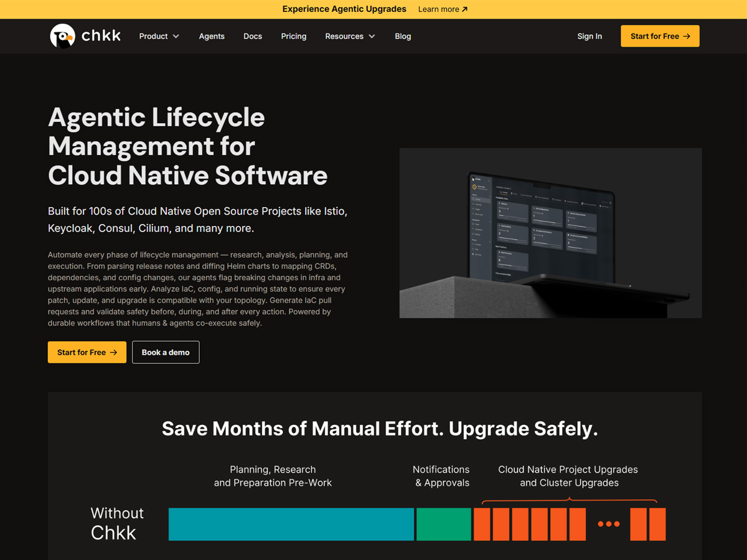Expand the Product dropdown chevron
The width and height of the screenshot is (747, 560).
point(176,36)
